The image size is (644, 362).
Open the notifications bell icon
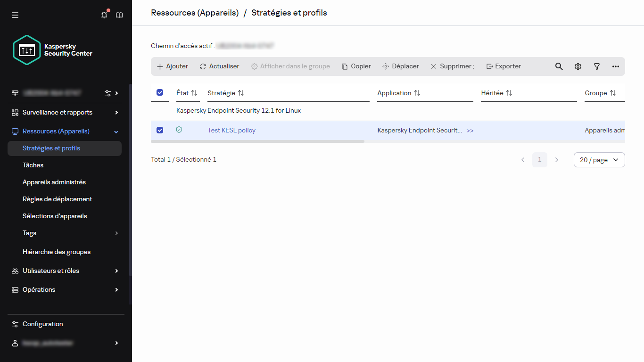(x=104, y=15)
